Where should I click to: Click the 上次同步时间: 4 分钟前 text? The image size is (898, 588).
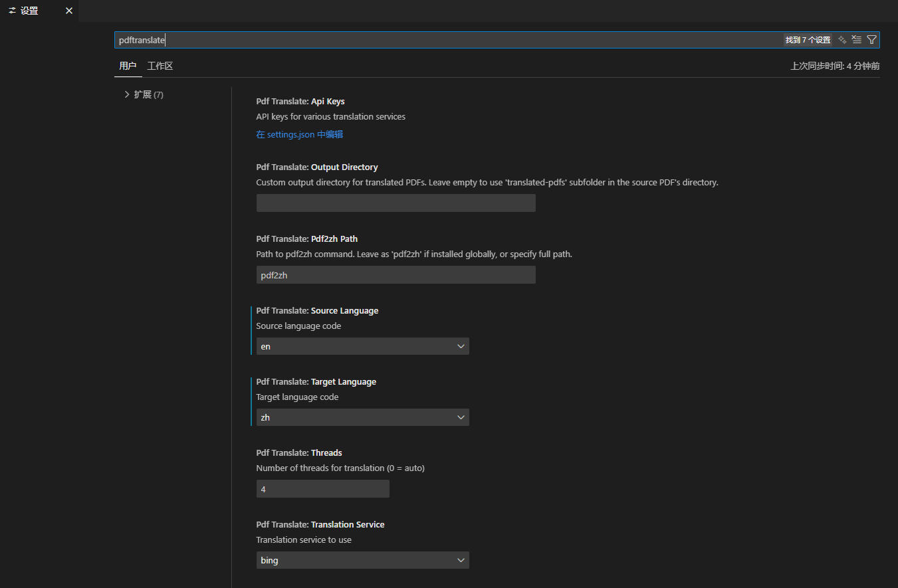[835, 66]
